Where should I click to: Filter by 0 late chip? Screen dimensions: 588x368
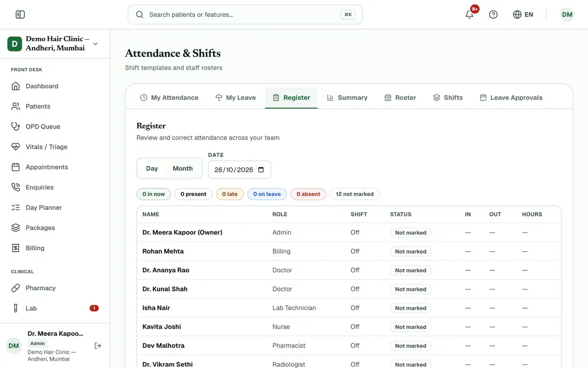tap(230, 194)
